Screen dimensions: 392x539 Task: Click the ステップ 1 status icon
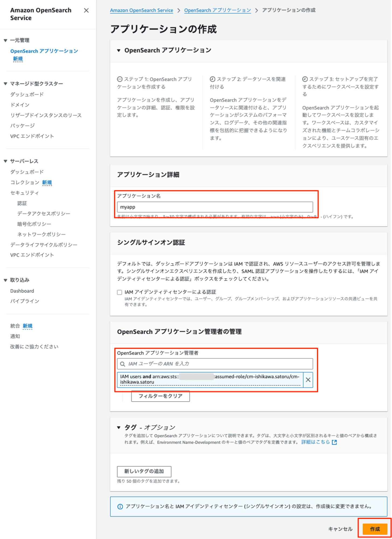120,79
